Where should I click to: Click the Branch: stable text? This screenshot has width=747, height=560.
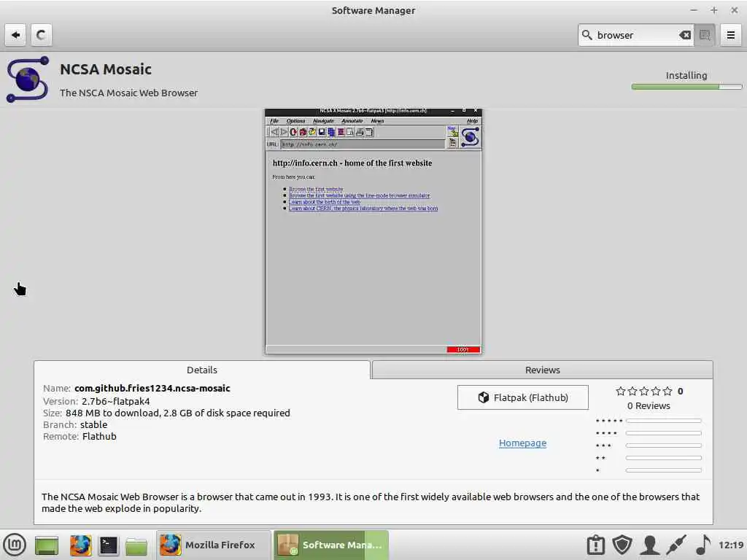75,425
